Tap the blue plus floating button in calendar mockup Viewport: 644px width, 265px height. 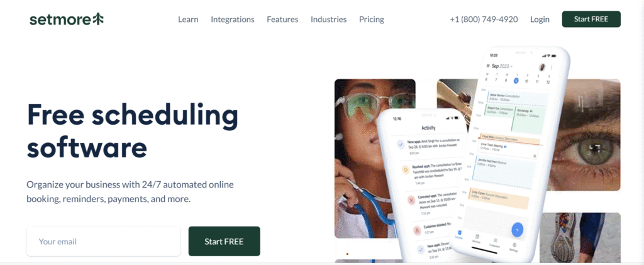tap(517, 230)
